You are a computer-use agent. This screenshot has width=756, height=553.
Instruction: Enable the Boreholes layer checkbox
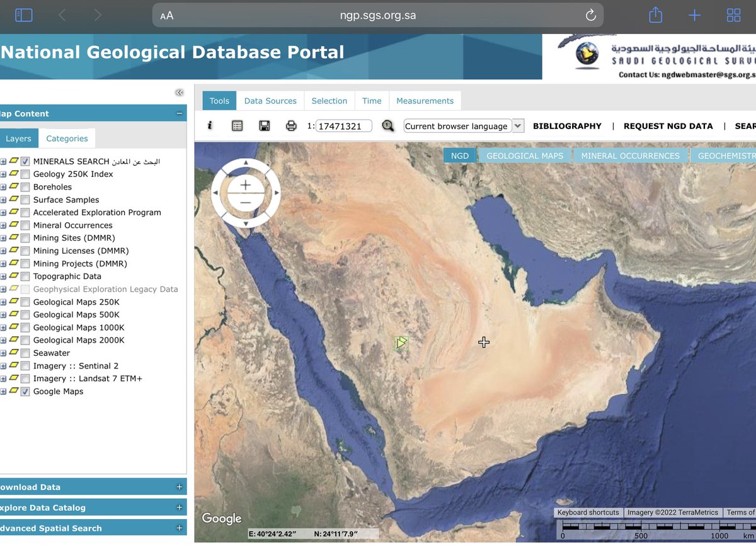(25, 187)
